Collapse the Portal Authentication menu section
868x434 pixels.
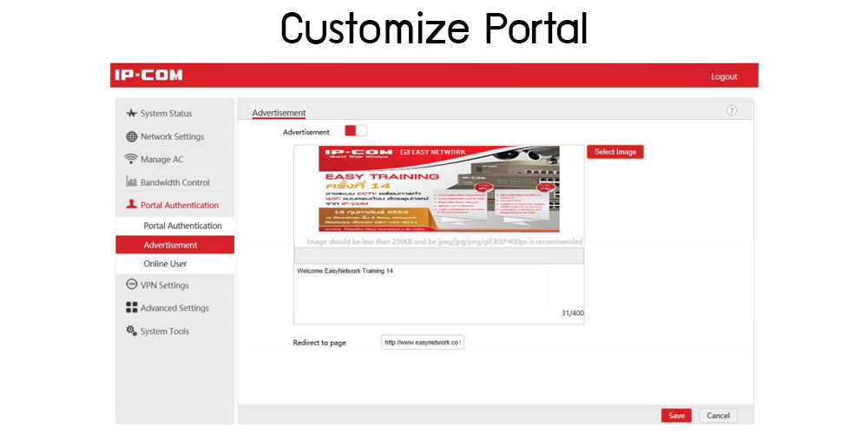(175, 205)
